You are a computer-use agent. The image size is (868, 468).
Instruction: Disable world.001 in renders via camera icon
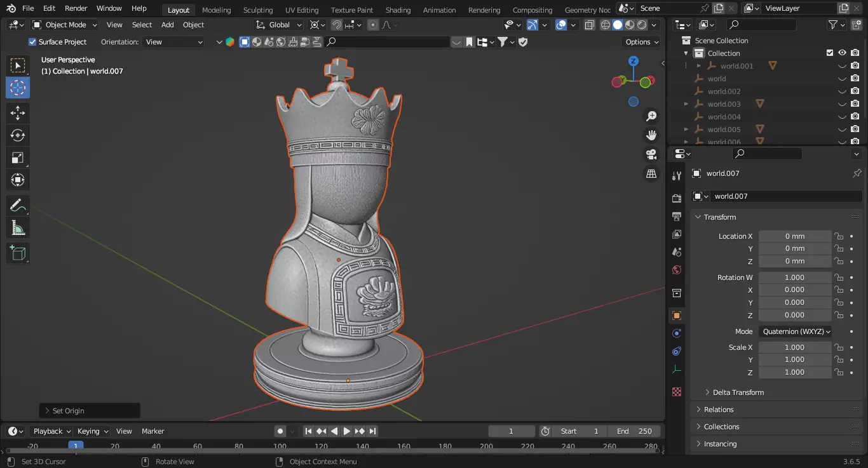pyautogui.click(x=855, y=66)
